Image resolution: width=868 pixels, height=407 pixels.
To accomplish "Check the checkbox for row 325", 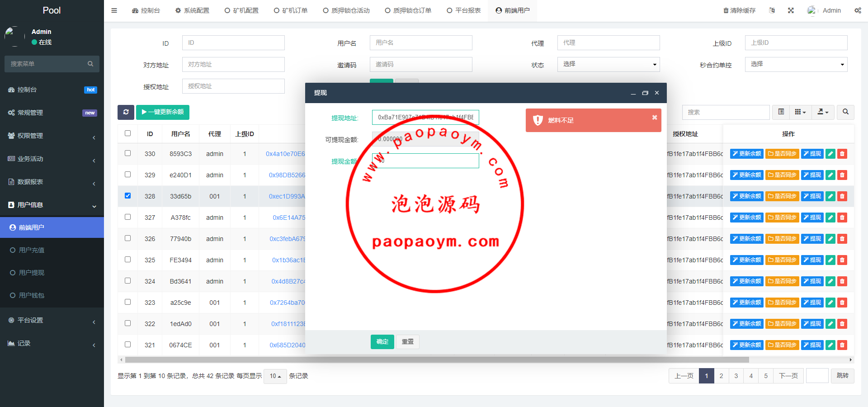I will click(127, 260).
